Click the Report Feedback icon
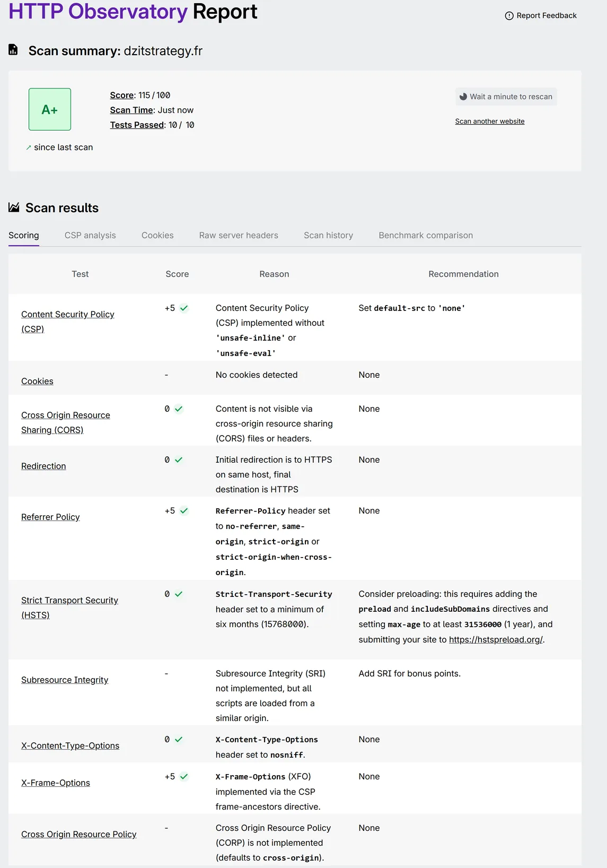This screenshot has height=868, width=607. click(x=509, y=16)
